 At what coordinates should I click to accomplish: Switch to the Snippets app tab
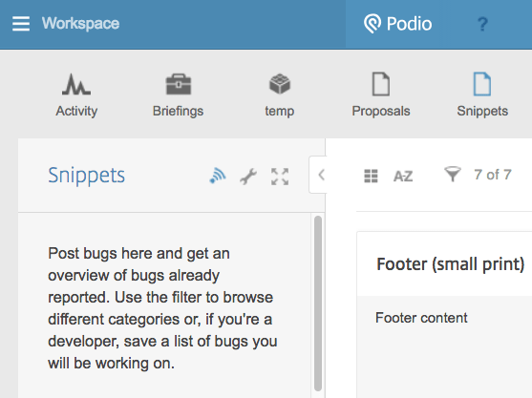pyautogui.click(x=482, y=94)
